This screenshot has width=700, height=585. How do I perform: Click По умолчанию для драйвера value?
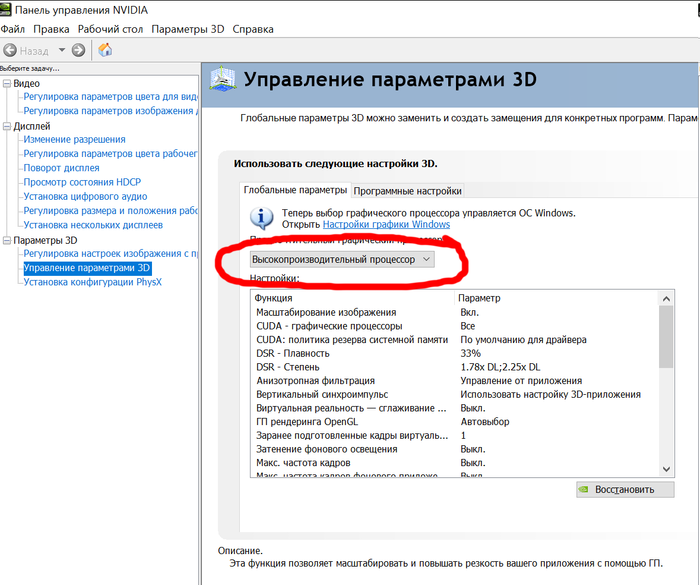pos(523,340)
